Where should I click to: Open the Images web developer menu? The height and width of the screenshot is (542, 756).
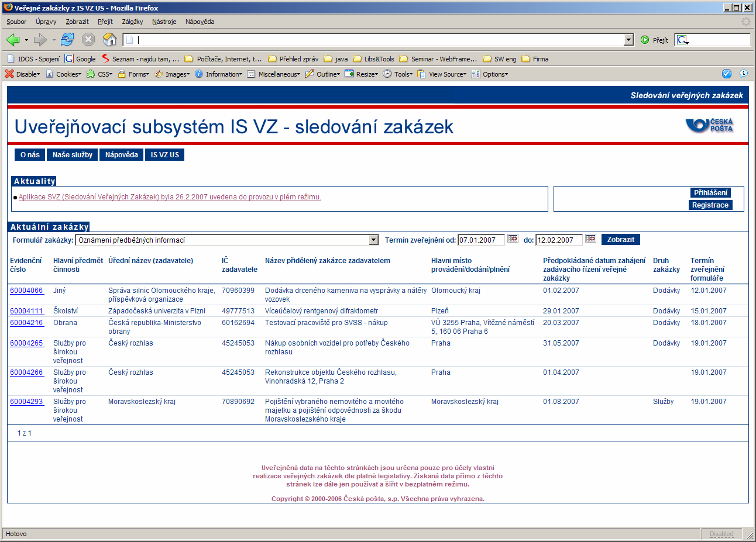pos(172,74)
